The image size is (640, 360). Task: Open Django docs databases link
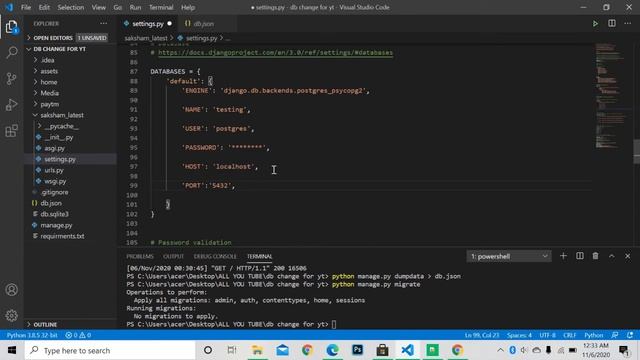coord(276,53)
